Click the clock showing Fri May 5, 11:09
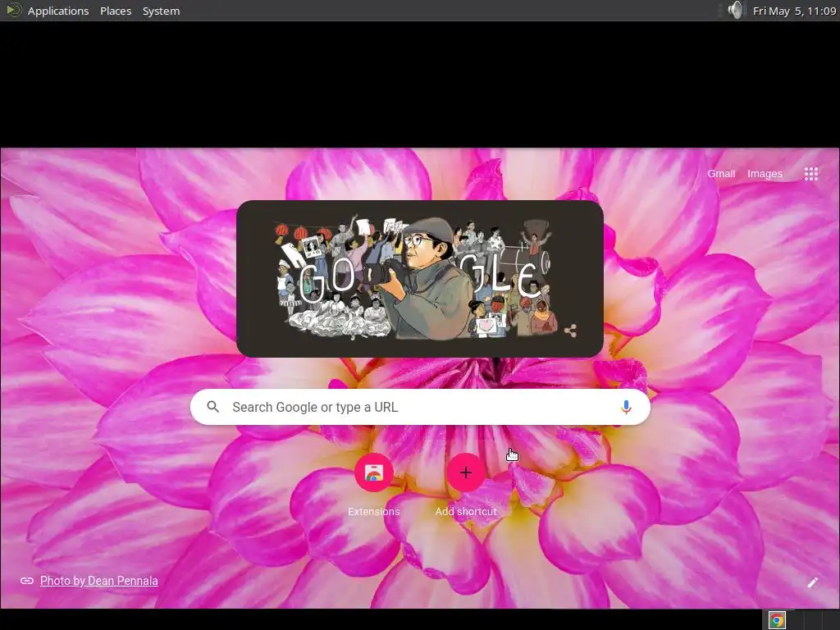840x630 pixels. coord(794,11)
